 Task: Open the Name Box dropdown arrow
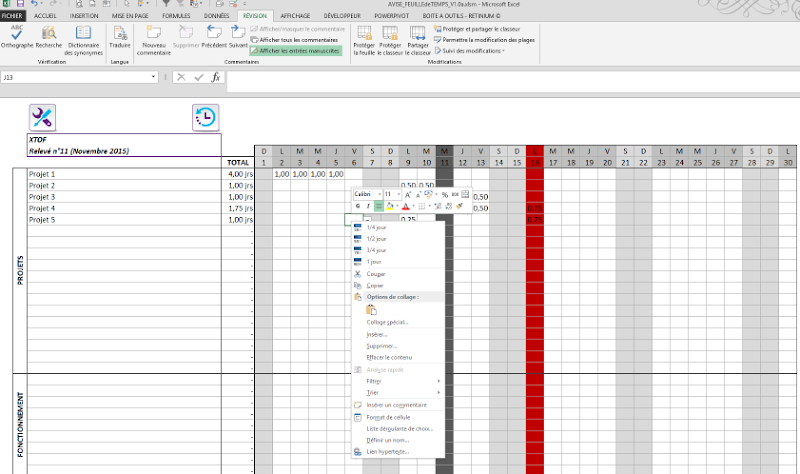(x=153, y=77)
